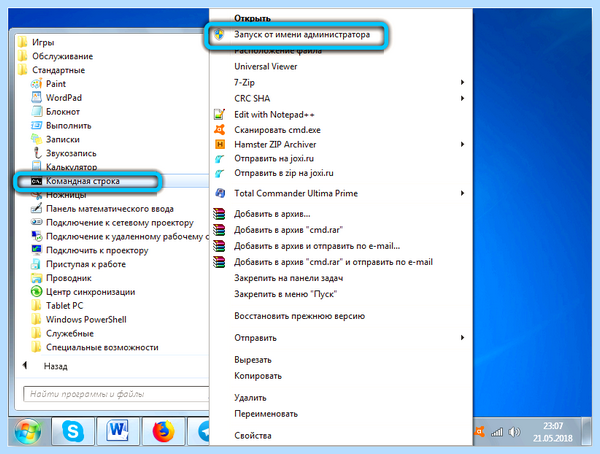
Task: Open Блокнот (Notepad)
Action: [55, 112]
